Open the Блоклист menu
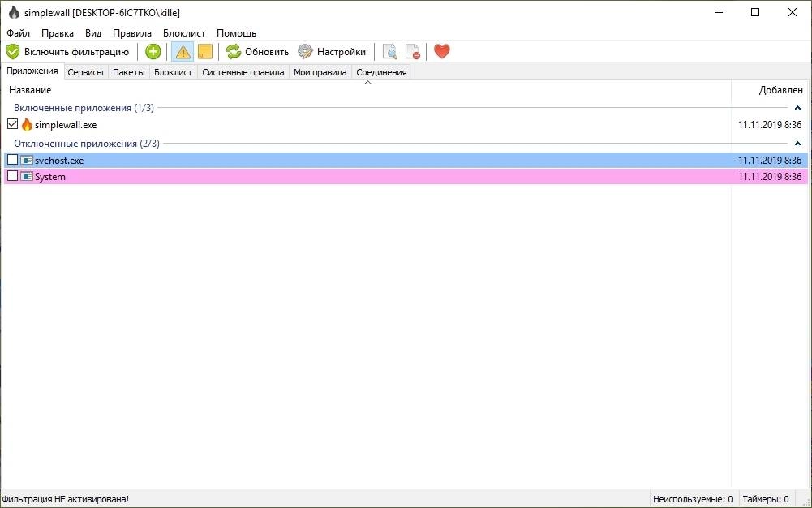Viewport: 812px width, 508px height. [184, 33]
